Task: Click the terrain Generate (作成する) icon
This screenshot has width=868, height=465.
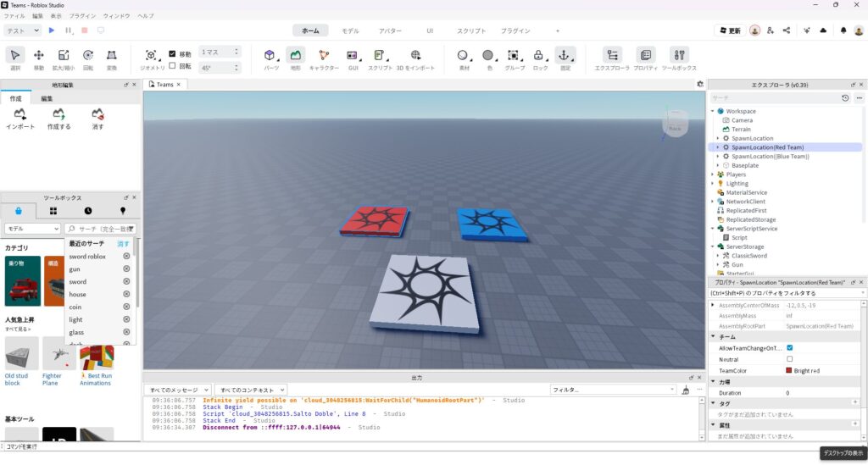Action: [58, 113]
